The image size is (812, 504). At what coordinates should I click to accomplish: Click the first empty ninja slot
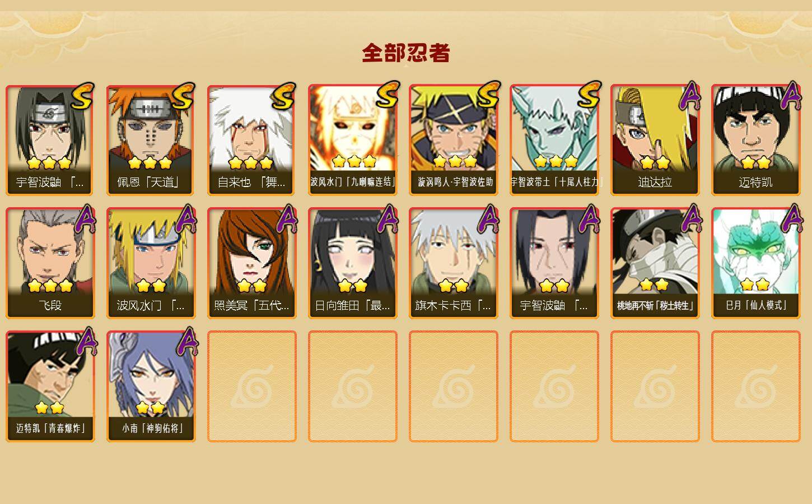pyautogui.click(x=251, y=386)
